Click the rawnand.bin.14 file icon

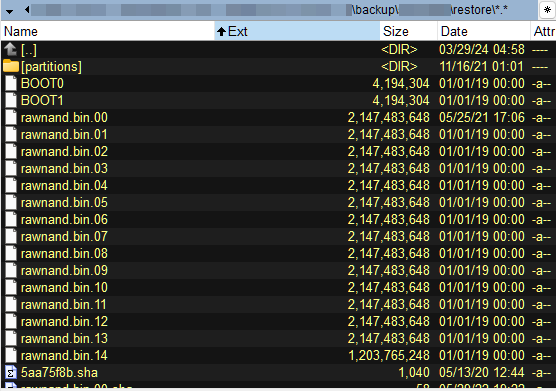pyautogui.click(x=11, y=356)
